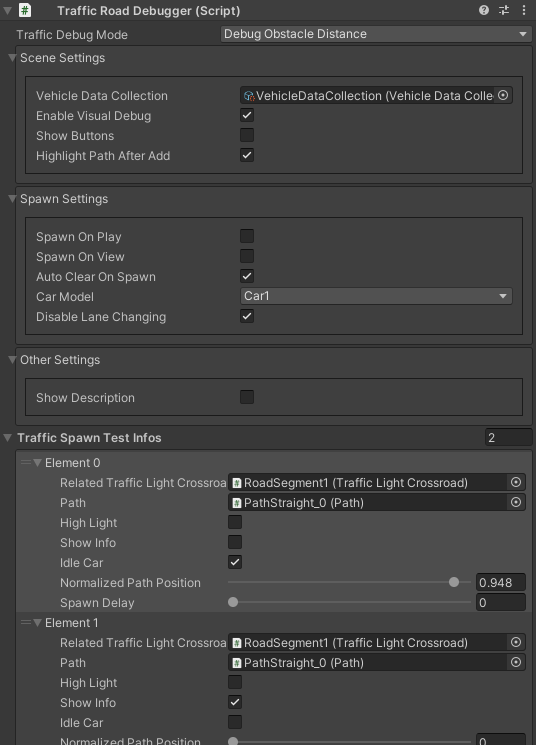Click Element 0 Spawn Delay slider handle
This screenshot has width=536, height=745.
[233, 602]
